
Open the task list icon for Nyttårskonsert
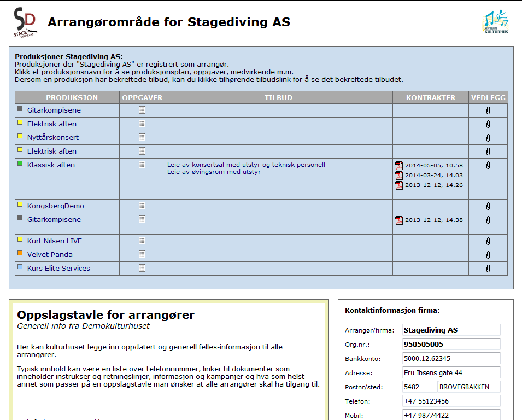[142, 137]
